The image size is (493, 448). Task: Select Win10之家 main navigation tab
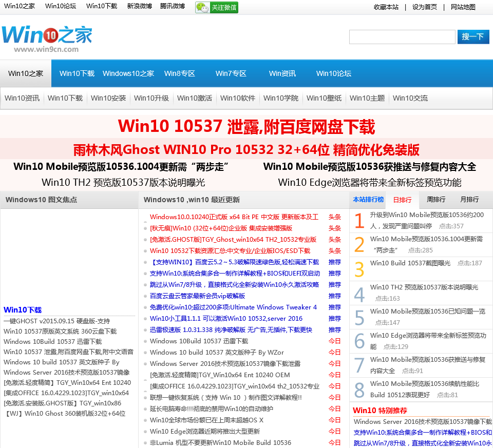pyautogui.click(x=26, y=73)
